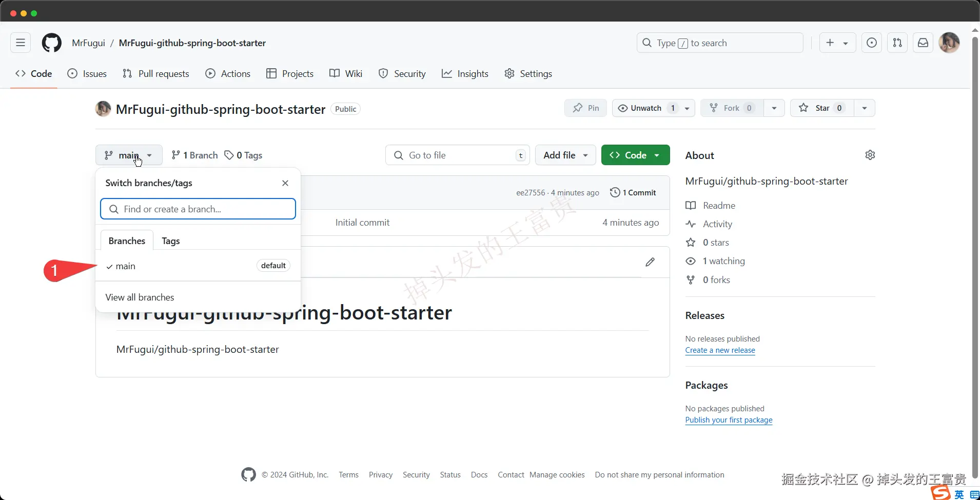Click Create a new release link
The image size is (980, 500).
pyautogui.click(x=720, y=350)
